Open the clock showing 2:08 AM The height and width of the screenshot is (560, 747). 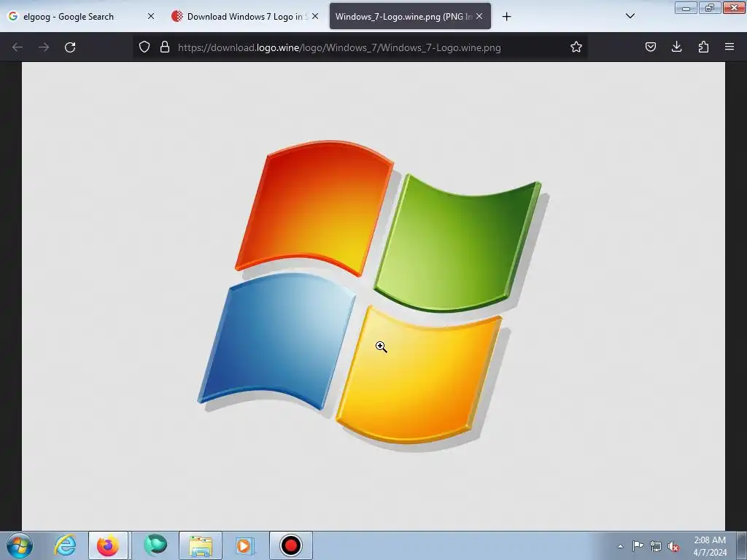pos(710,545)
